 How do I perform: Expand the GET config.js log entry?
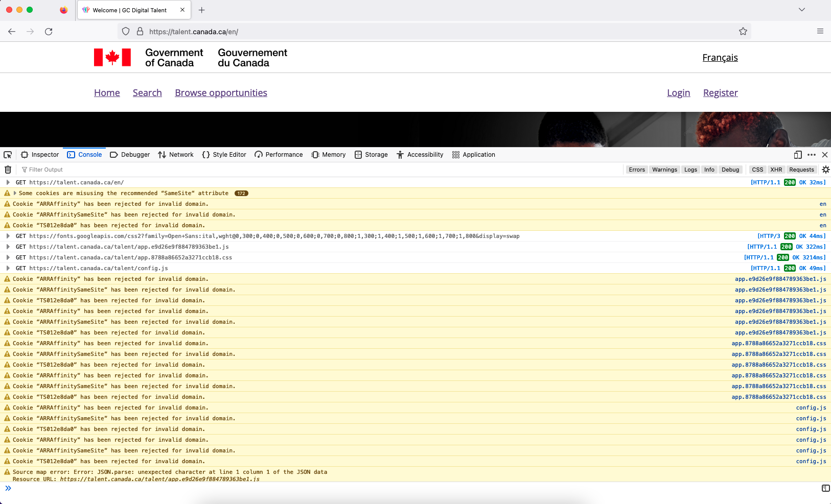8,268
